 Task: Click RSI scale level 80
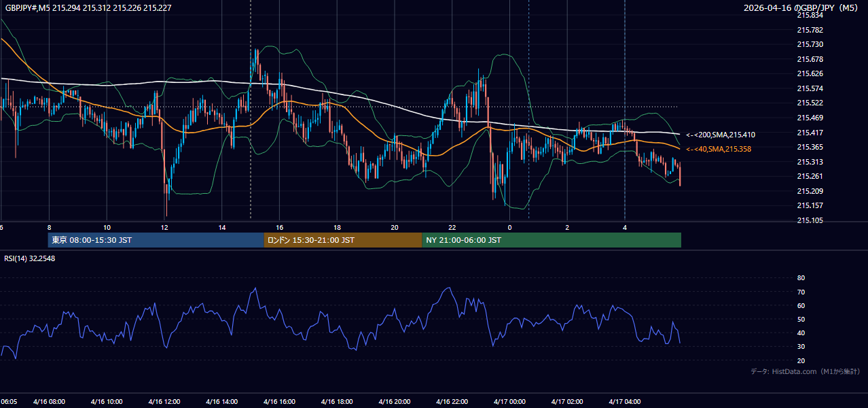(x=801, y=278)
